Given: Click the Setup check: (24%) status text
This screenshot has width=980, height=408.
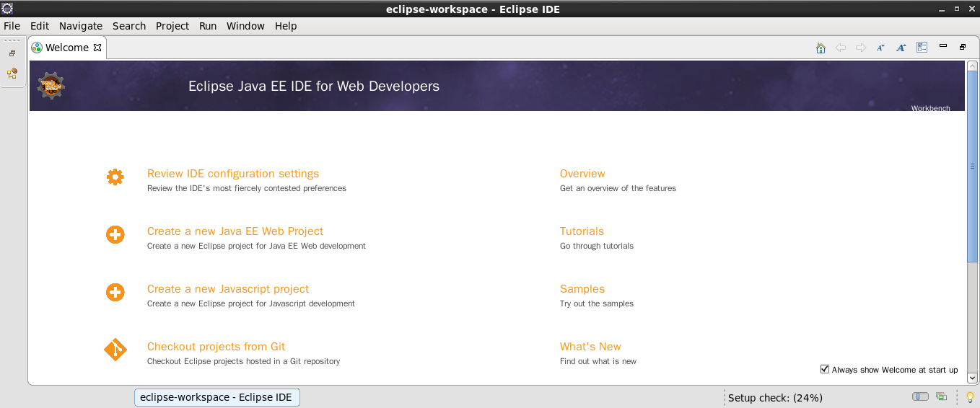Looking at the screenshot, I should pos(775,398).
